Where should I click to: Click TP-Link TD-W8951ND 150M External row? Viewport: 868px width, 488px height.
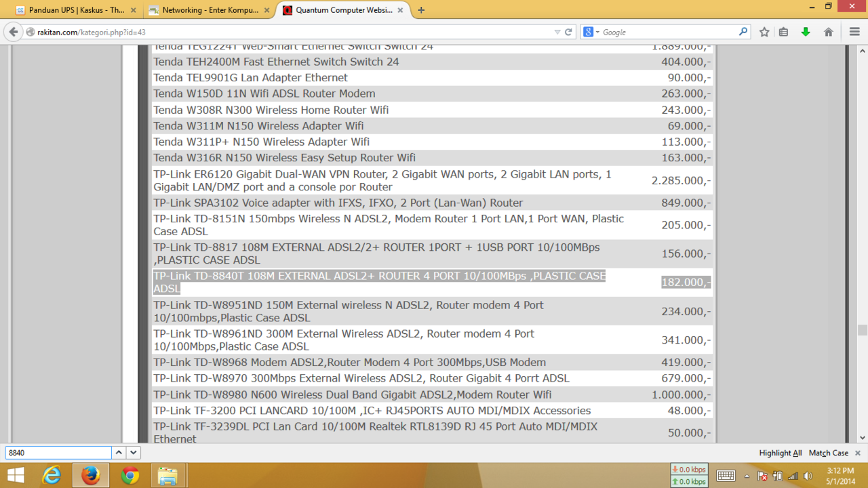(433, 311)
